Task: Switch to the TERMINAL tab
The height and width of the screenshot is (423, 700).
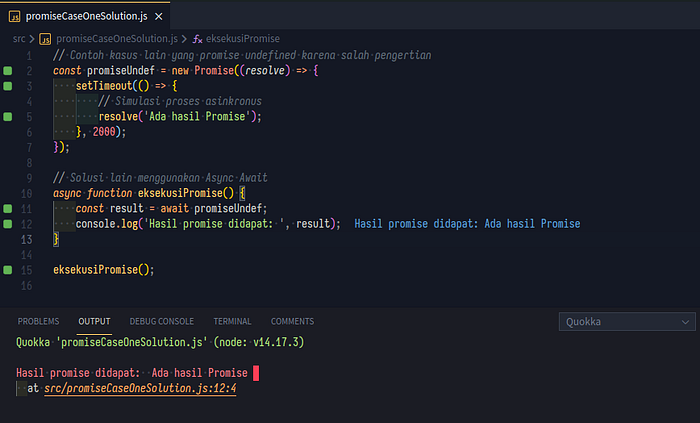Action: (x=232, y=321)
